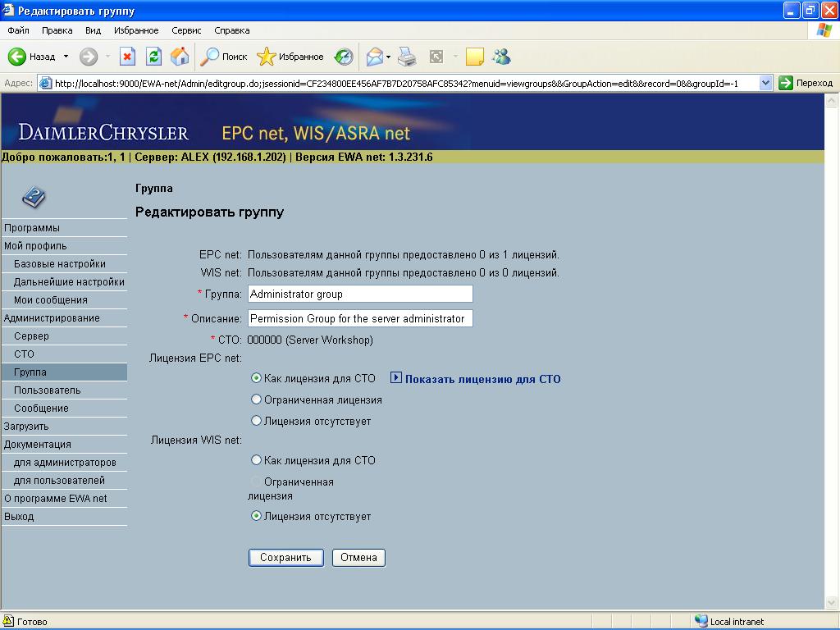Go to Программы in sidebar
840x630 pixels.
click(32, 228)
